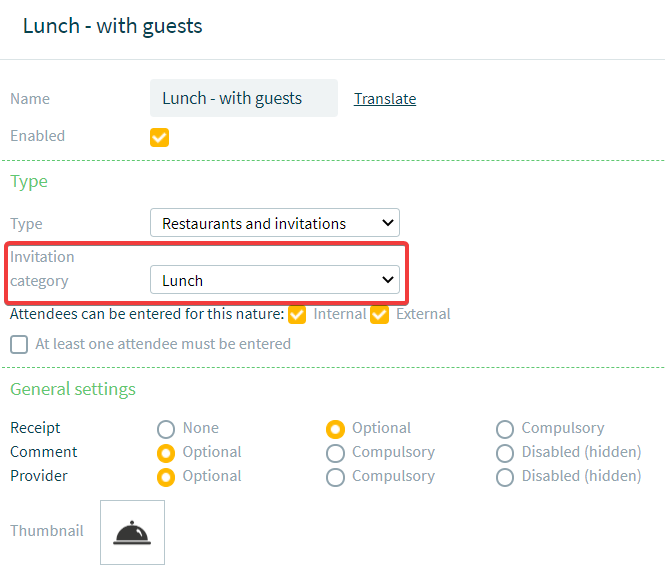Image resolution: width=665 pixels, height=572 pixels.
Task: Set Provider to Disabled (hidden)
Action: pyautogui.click(x=505, y=477)
